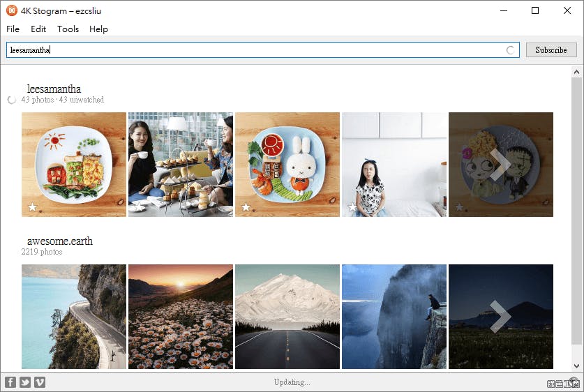Open the File menu

pos(13,29)
